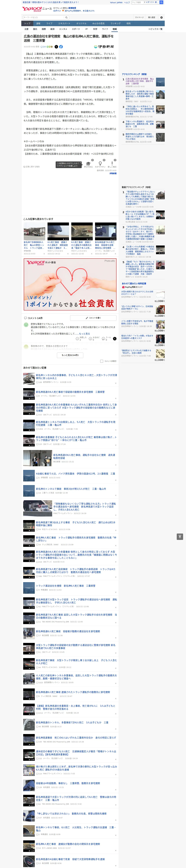186x868 pixels.
Task: Open the ランキング navigation tab
Action: pyautogui.click(x=115, y=24)
